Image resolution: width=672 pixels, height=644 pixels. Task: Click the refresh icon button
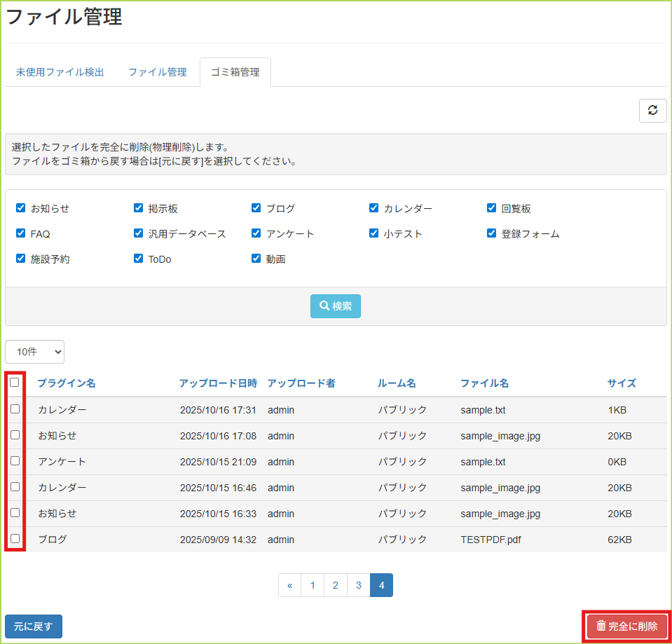(652, 111)
